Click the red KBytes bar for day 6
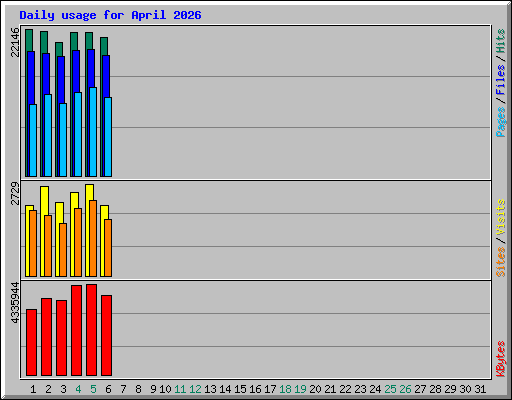This screenshot has height=400, width=512. coord(106,335)
